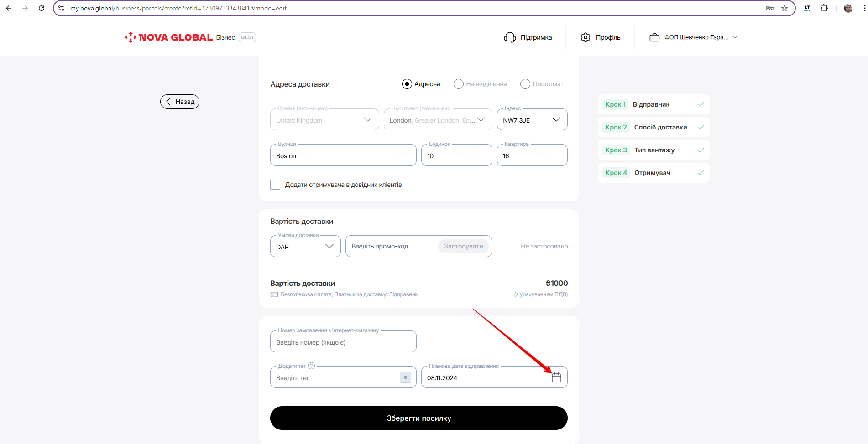This screenshot has width=868, height=444.
Task: Reload the page in browser
Action: pos(42,8)
